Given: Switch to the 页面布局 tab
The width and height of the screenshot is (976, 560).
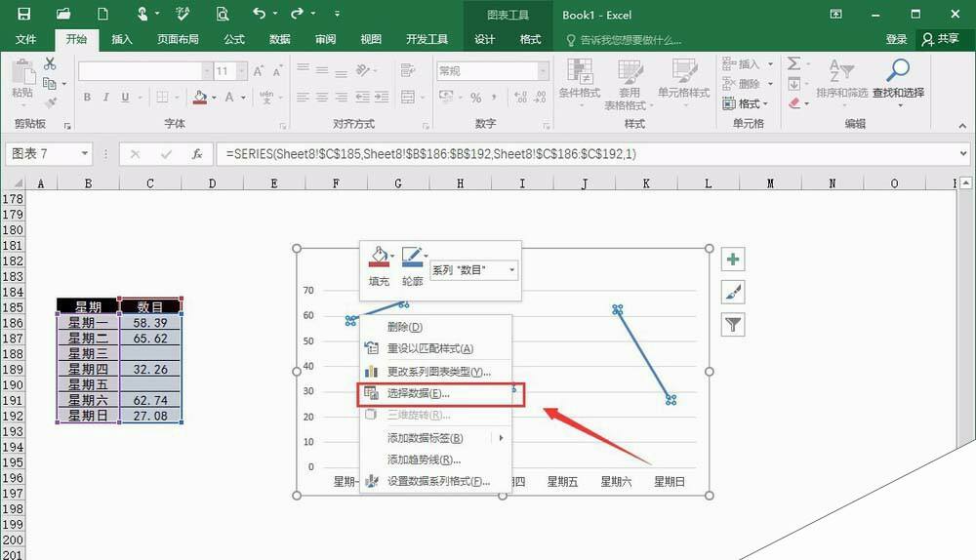Looking at the screenshot, I should [178, 39].
